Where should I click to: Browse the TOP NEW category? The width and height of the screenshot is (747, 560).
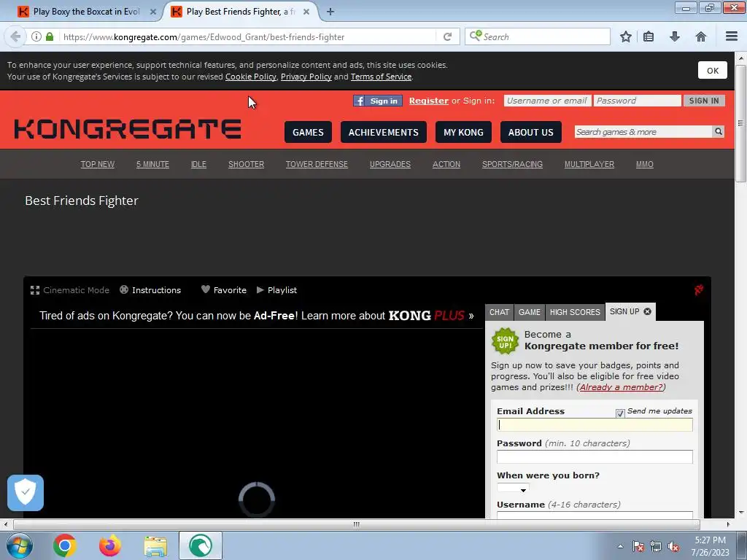[97, 164]
